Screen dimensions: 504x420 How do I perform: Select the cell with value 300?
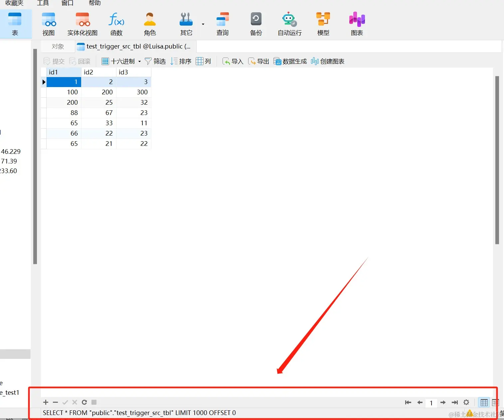(134, 92)
